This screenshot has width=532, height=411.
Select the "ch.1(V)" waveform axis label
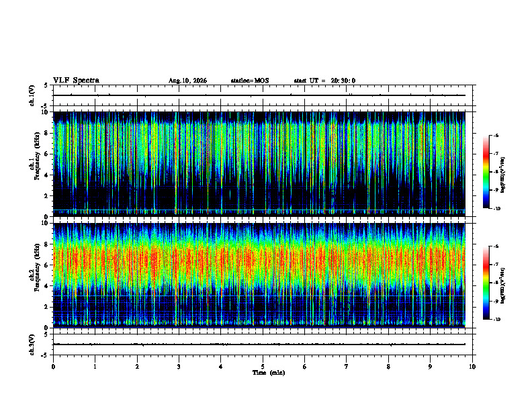pyautogui.click(x=32, y=95)
